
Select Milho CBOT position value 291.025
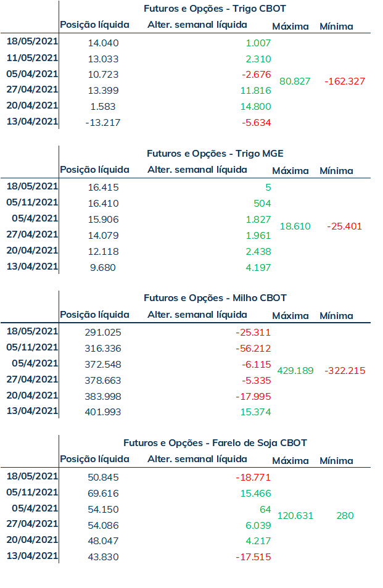tap(103, 333)
